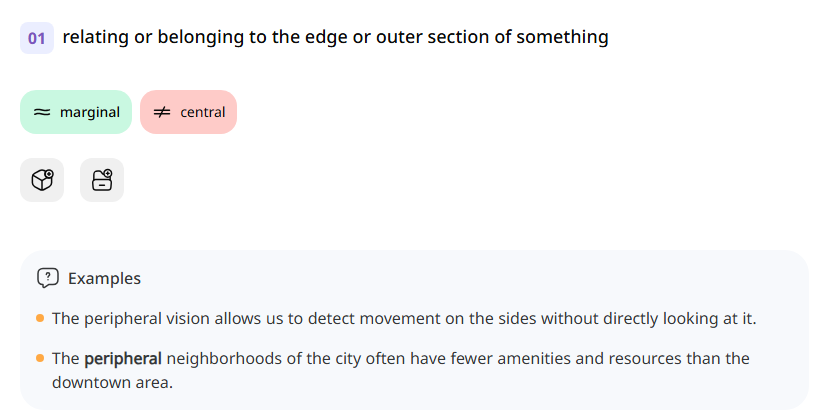The height and width of the screenshot is (418, 830).
Task: Click the example sentence about detecting movement
Action: pos(404,319)
